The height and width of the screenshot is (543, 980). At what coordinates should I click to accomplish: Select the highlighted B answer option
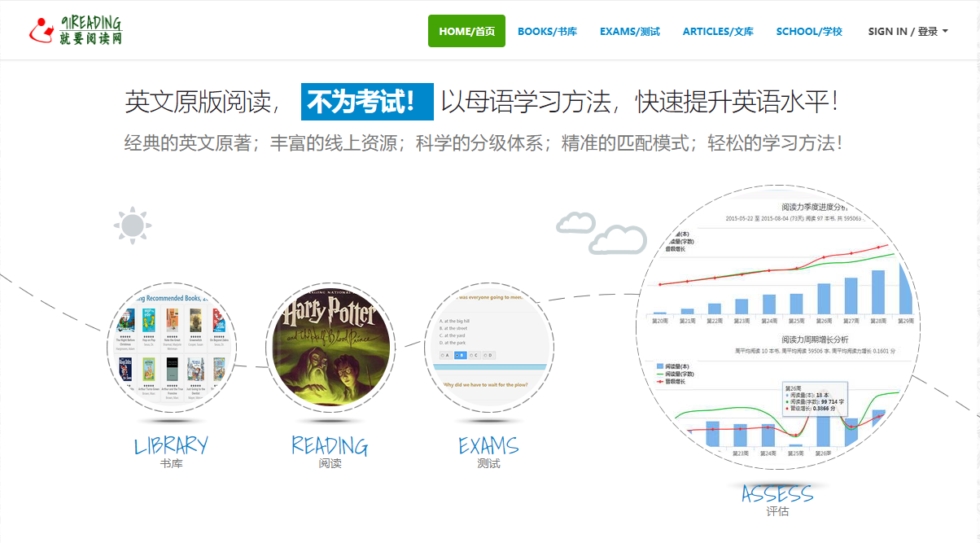click(459, 355)
